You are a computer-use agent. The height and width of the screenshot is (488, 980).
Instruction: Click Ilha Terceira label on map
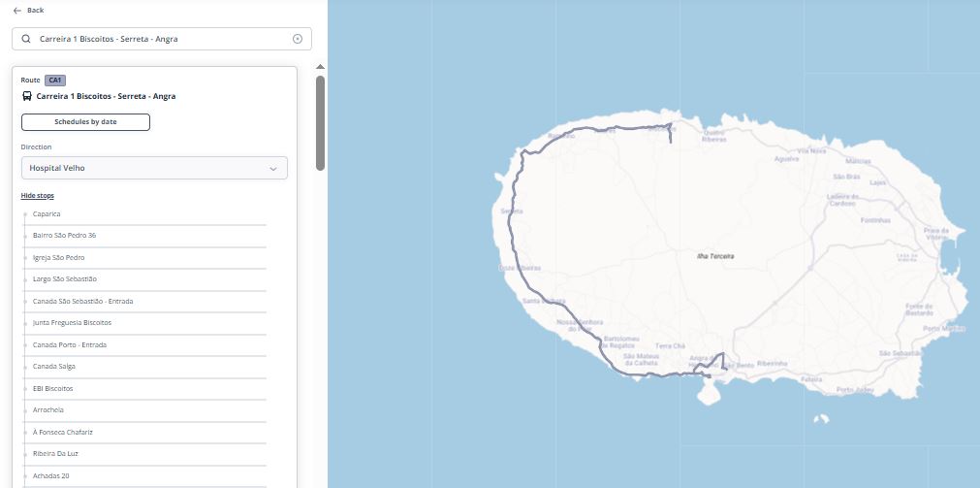pyautogui.click(x=715, y=256)
